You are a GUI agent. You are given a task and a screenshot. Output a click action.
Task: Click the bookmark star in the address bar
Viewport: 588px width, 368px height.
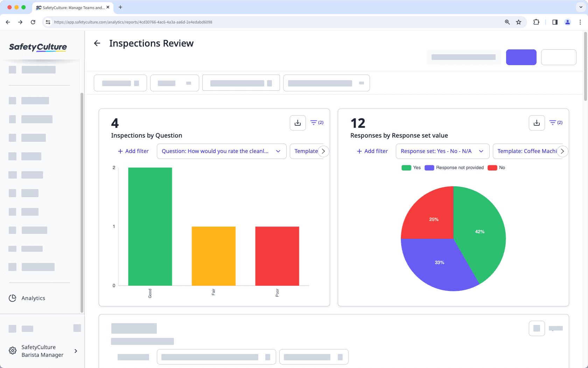(518, 22)
